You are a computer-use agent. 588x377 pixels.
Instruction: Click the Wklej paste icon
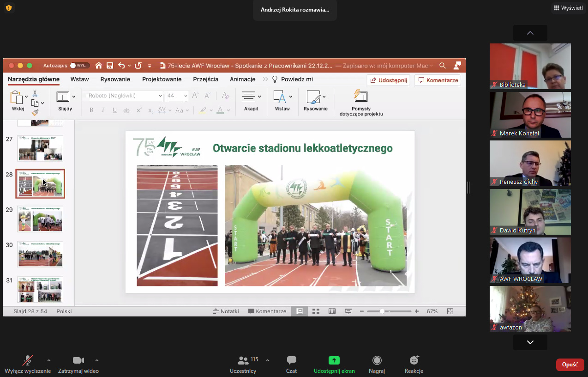pos(17,98)
